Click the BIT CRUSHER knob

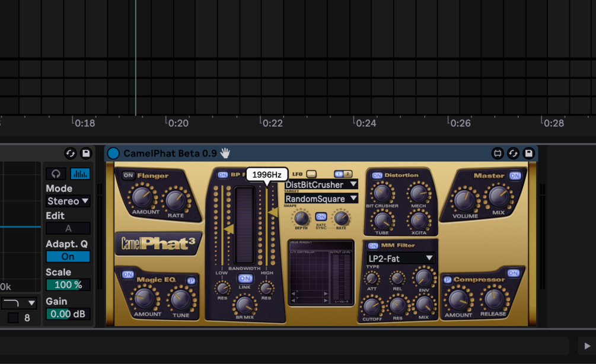(x=382, y=193)
